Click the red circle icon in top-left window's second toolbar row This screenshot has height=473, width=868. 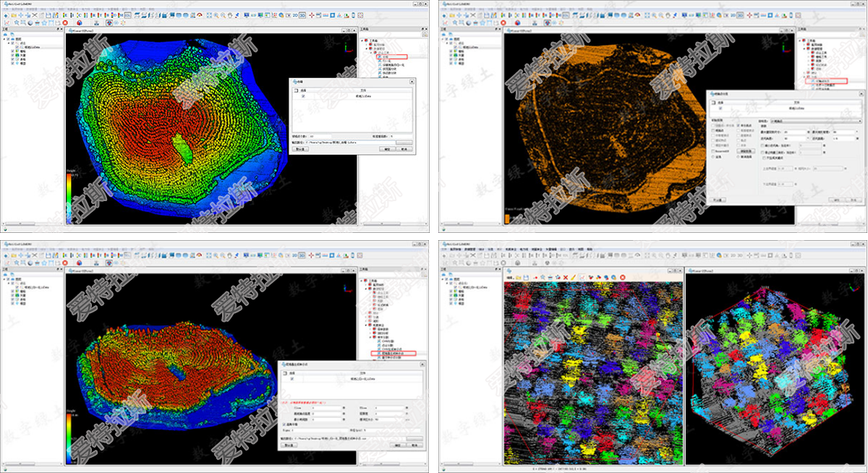pyautogui.click(x=65, y=22)
